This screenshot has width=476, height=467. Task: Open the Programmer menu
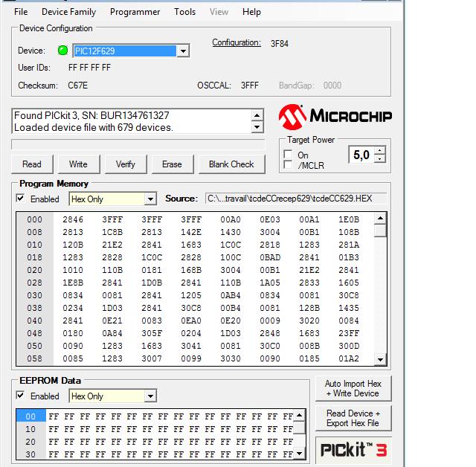point(135,12)
